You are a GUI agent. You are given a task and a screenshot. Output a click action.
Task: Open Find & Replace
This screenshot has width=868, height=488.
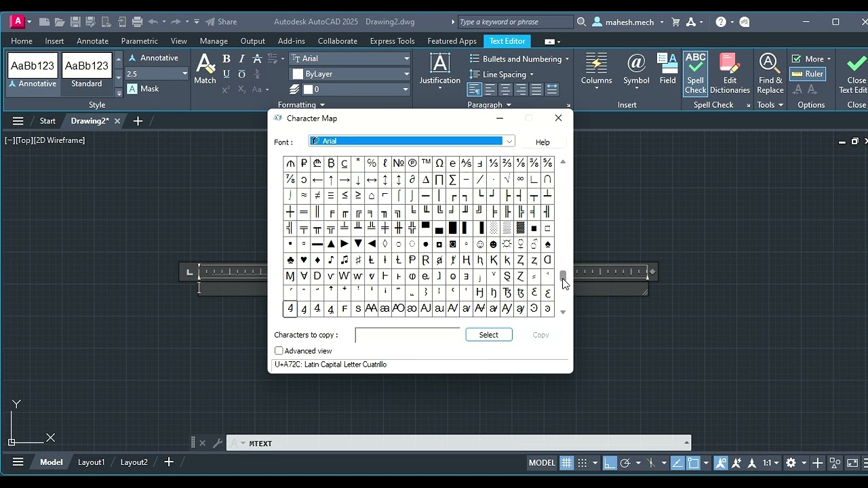770,73
